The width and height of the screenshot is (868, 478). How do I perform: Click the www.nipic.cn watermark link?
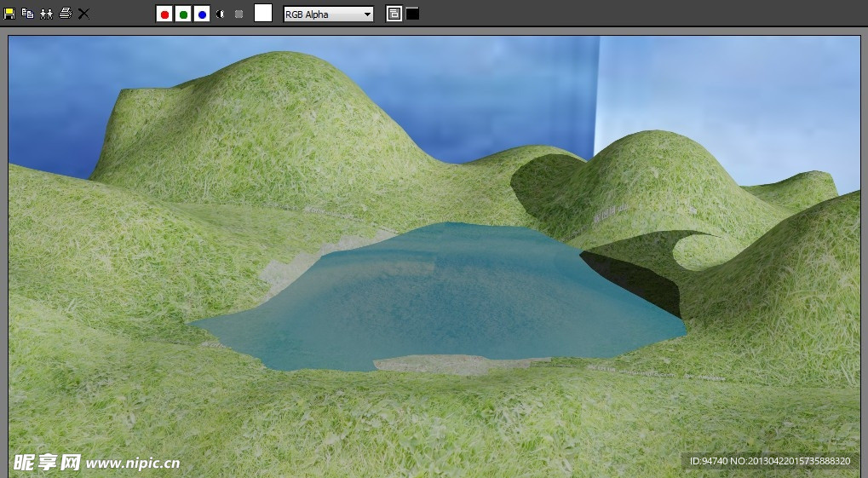133,464
